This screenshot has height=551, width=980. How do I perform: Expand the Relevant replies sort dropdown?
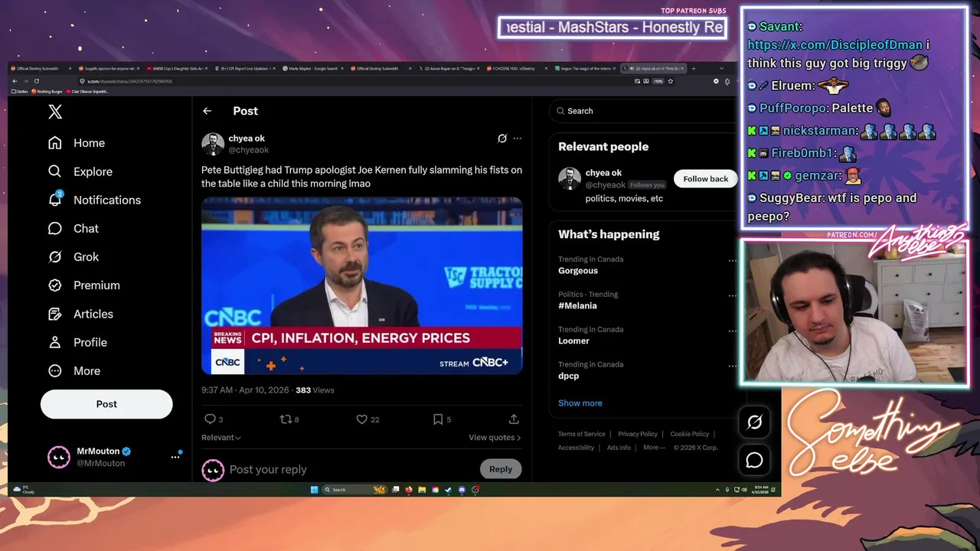pos(221,438)
